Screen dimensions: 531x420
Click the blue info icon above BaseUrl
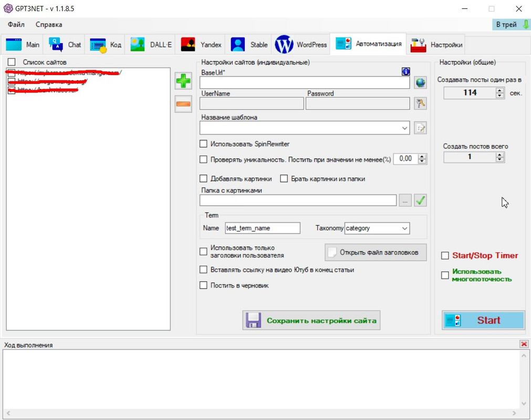[405, 72]
